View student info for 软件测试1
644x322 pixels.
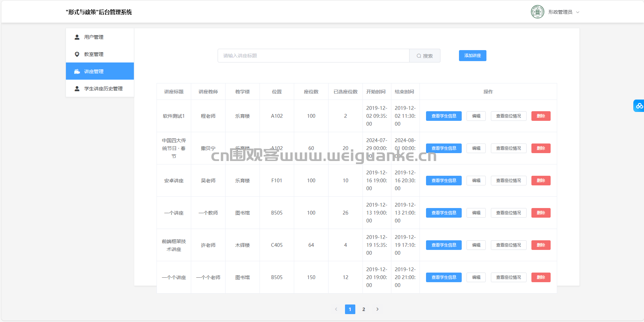pos(444,116)
